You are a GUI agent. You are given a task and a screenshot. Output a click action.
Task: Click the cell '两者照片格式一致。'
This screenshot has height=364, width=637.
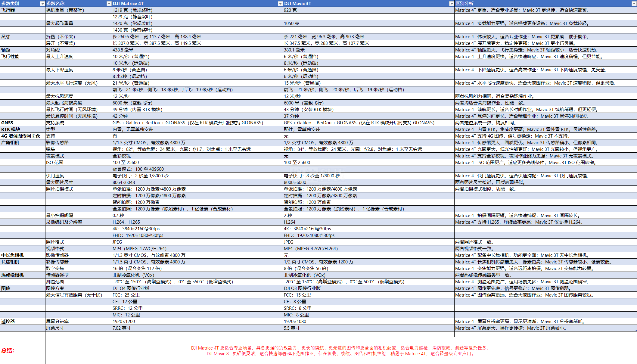coord(545,242)
